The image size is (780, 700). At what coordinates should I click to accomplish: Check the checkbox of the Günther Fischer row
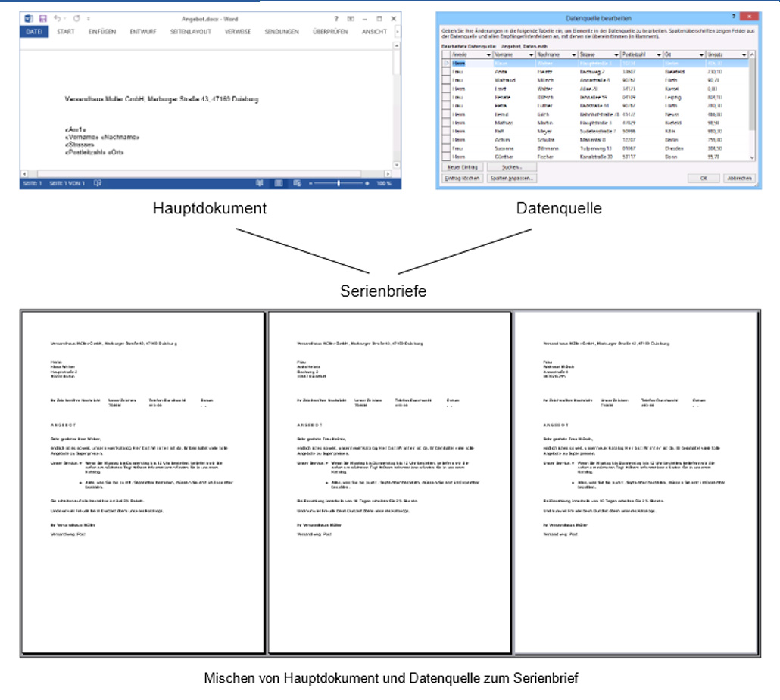[x=445, y=156]
